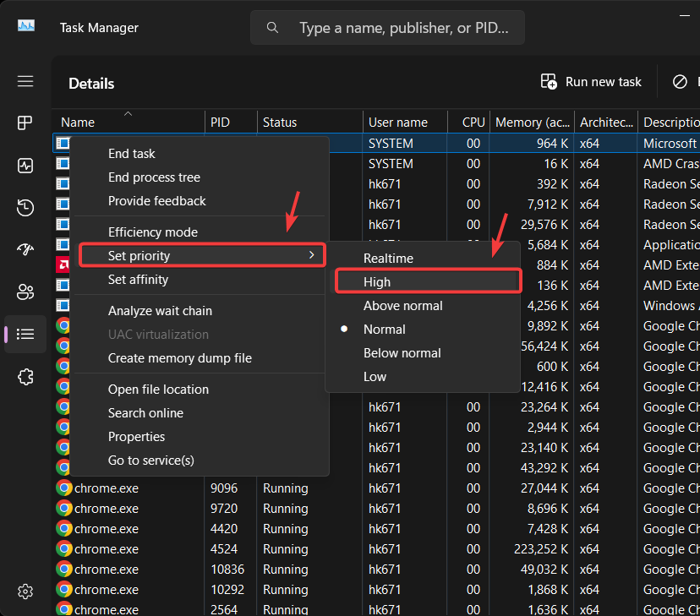Image resolution: width=700 pixels, height=616 pixels.
Task: Click the Run new task button
Action: (x=591, y=82)
